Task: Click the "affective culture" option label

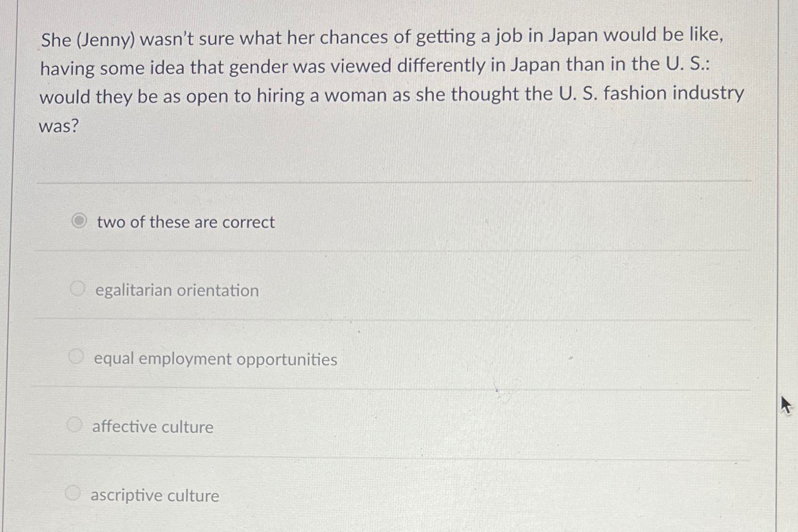Action: click(152, 426)
